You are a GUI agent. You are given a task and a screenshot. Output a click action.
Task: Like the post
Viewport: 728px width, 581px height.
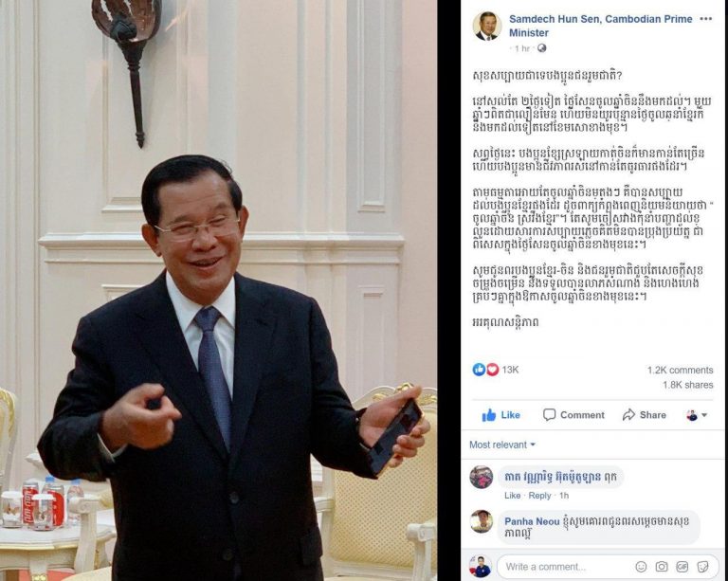(500, 415)
